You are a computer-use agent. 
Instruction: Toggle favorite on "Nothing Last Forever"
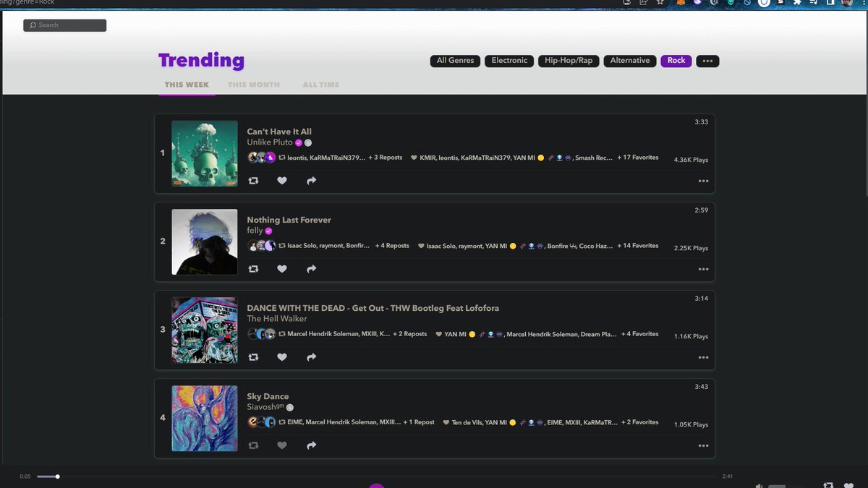(282, 268)
